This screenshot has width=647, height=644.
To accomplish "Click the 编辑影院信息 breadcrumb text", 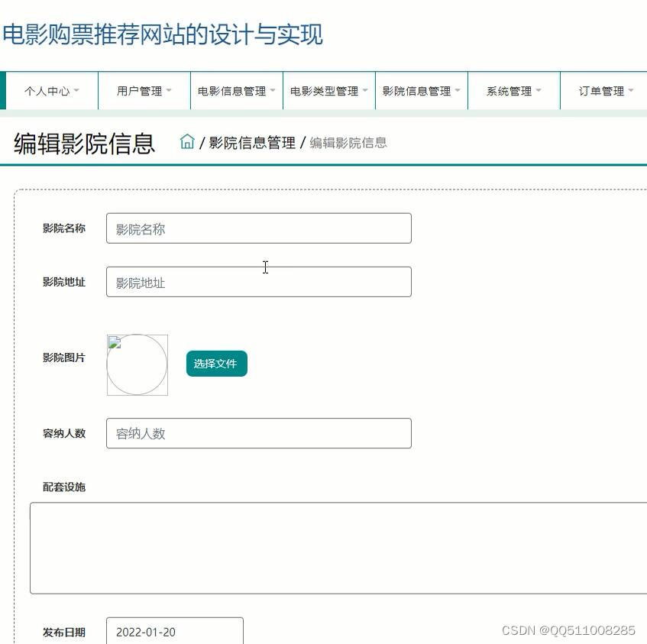I will 348,143.
